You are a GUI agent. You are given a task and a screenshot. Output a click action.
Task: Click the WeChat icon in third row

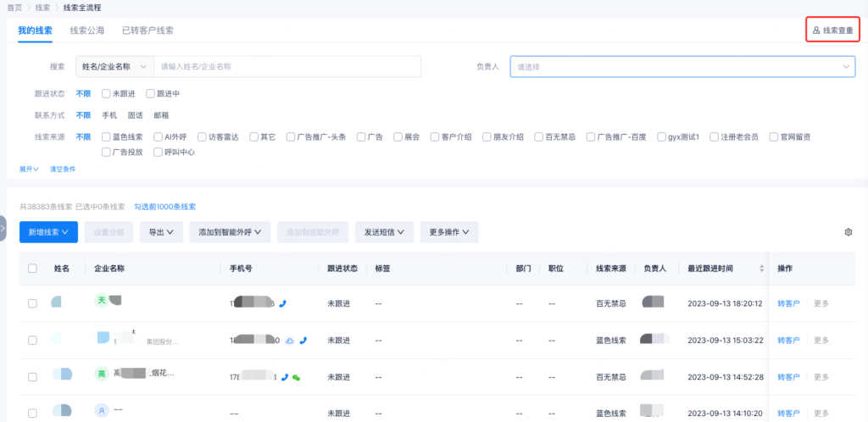(297, 377)
